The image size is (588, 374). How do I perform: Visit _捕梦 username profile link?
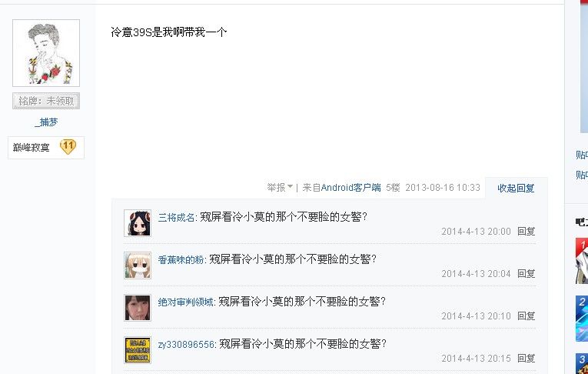click(x=46, y=122)
